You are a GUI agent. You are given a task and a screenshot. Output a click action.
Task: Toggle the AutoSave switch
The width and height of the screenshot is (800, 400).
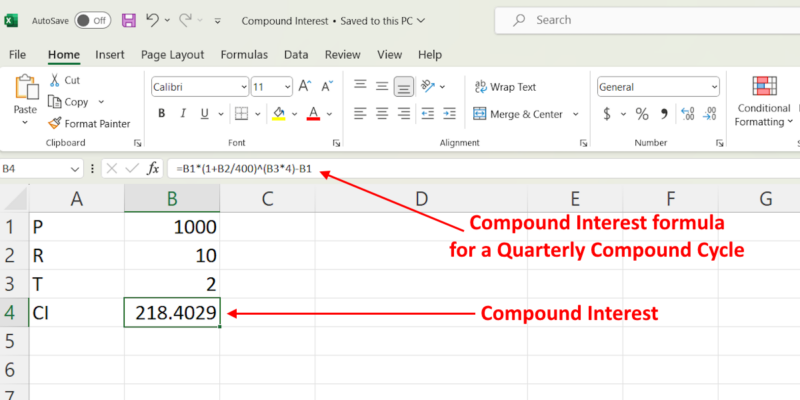click(x=92, y=20)
